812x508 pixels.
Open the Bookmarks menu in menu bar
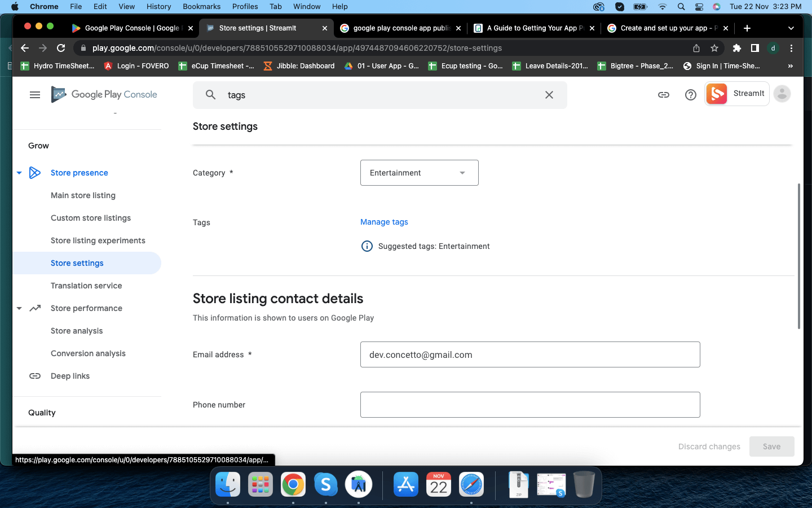coord(201,6)
